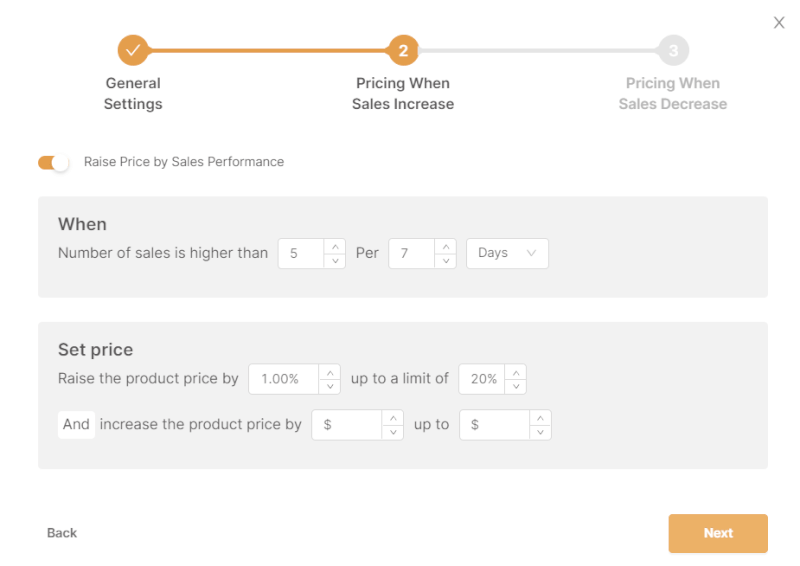800x566 pixels.
Task: Jump to step 3 Sales Decrease circle
Action: 673,50
